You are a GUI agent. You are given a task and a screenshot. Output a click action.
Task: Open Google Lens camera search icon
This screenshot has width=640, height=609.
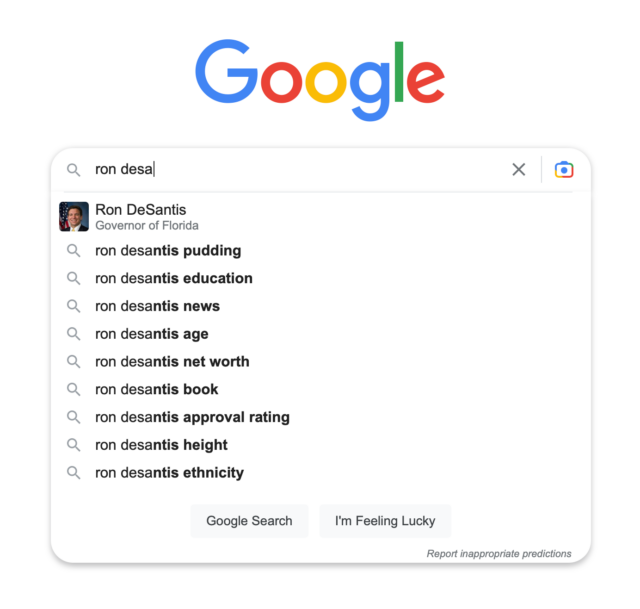[564, 170]
